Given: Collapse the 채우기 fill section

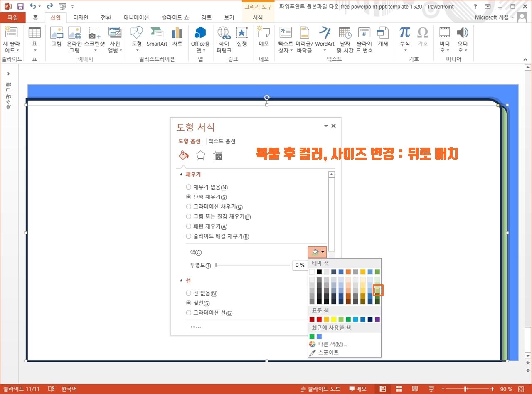Looking at the screenshot, I should (181, 175).
